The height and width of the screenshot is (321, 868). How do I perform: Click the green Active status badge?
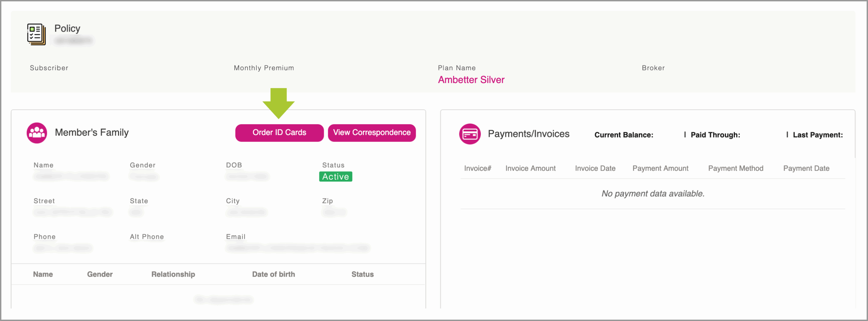(x=335, y=176)
